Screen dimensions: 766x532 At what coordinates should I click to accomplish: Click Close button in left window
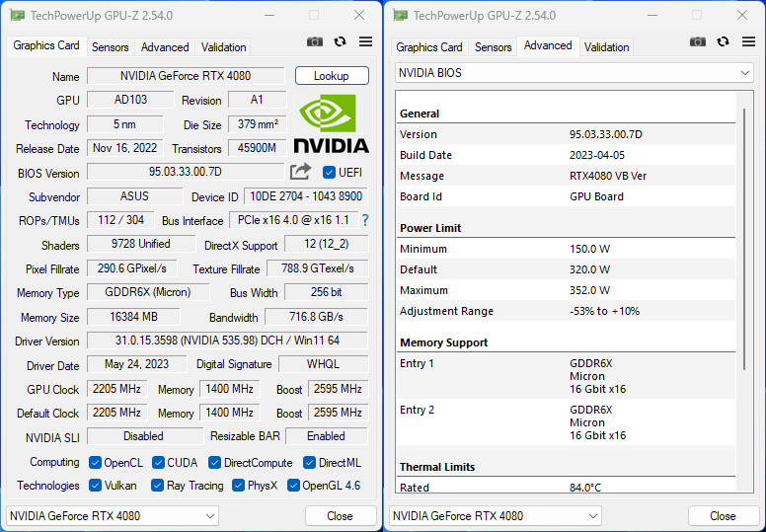tap(340, 516)
